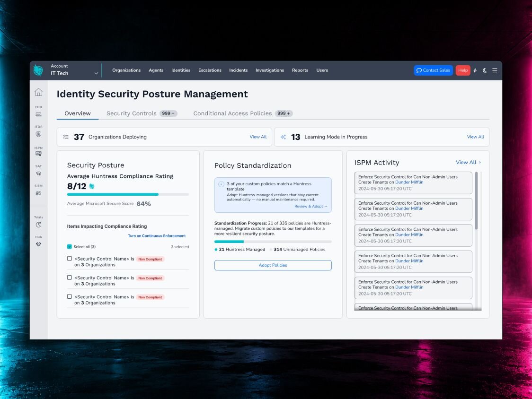Open the Investigations menu

click(x=270, y=70)
